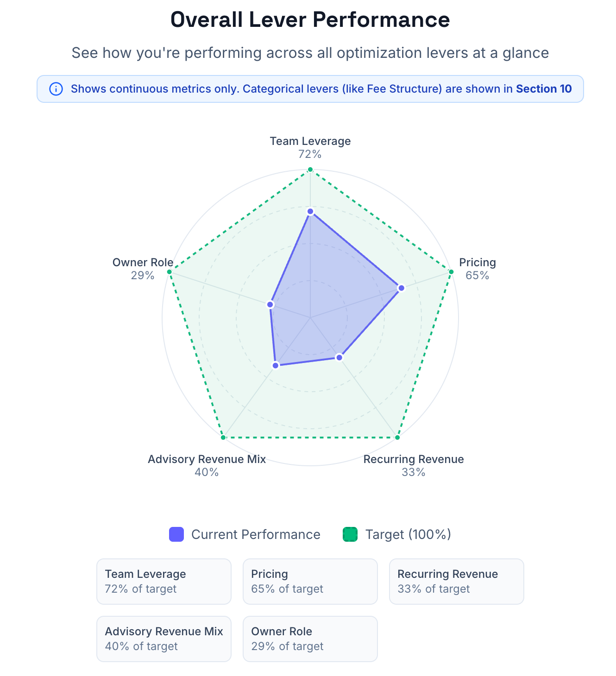Image resolution: width=616 pixels, height=676 pixels.
Task: Open the Section 10 link
Action: [544, 89]
